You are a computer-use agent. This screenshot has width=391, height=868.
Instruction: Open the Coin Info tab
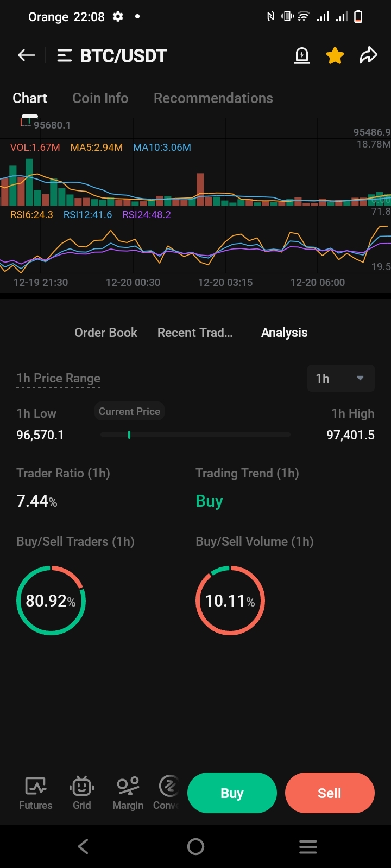100,98
